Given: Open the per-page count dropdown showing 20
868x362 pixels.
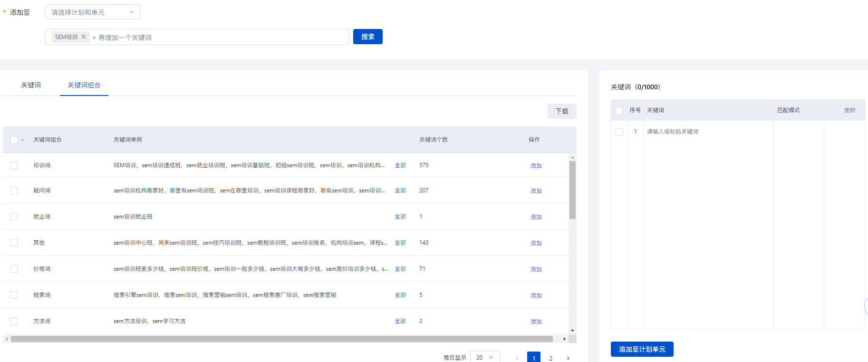Looking at the screenshot, I should pyautogui.click(x=485, y=357).
